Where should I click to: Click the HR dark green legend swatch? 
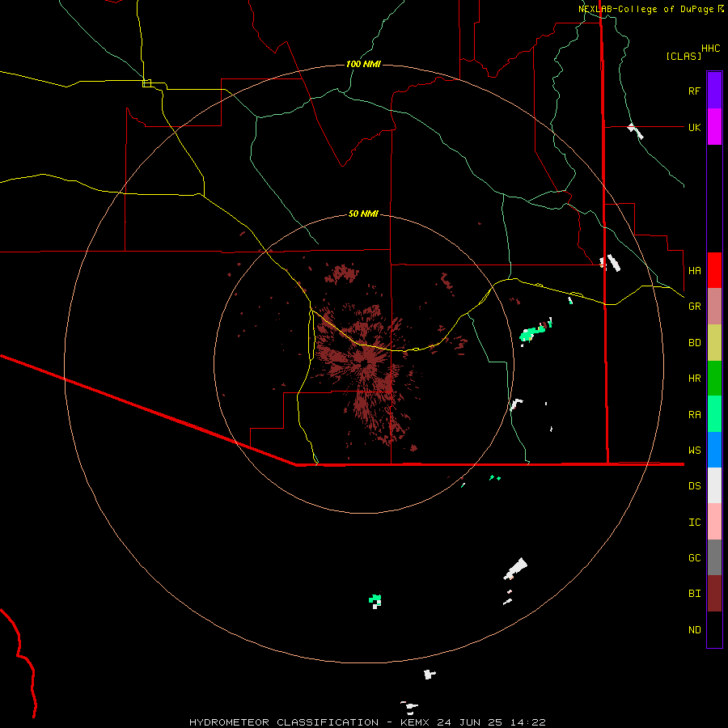point(714,379)
